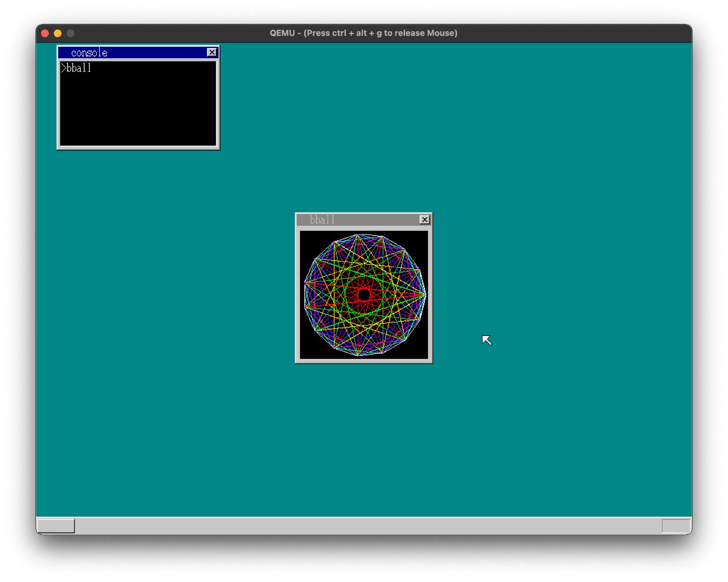Close the bball window
Image resolution: width=728 pixels, height=582 pixels.
tap(425, 220)
